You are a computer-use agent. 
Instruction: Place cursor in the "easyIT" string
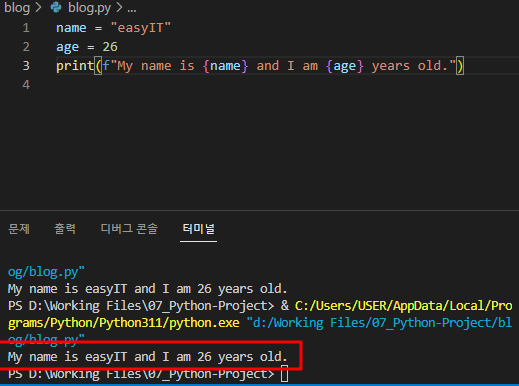[x=141, y=28]
